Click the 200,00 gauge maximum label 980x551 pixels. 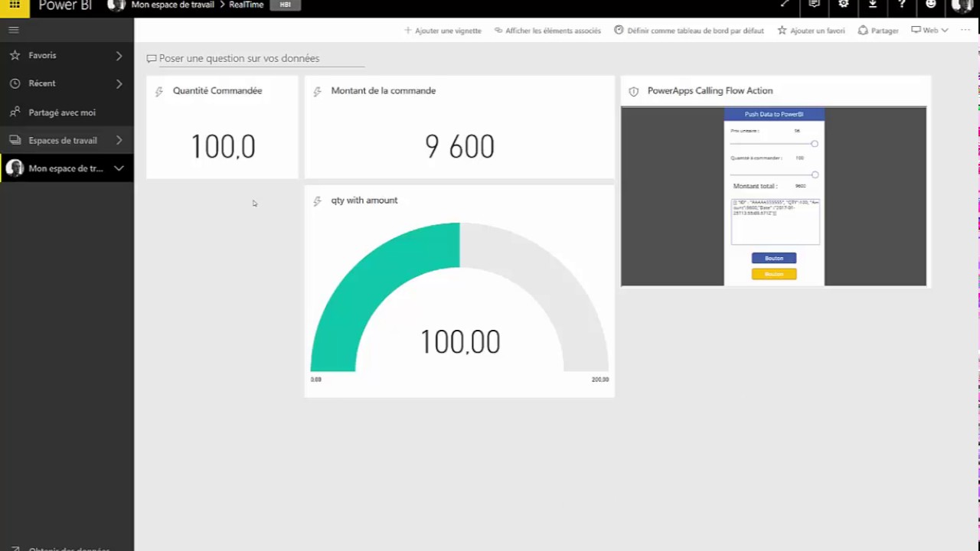600,380
